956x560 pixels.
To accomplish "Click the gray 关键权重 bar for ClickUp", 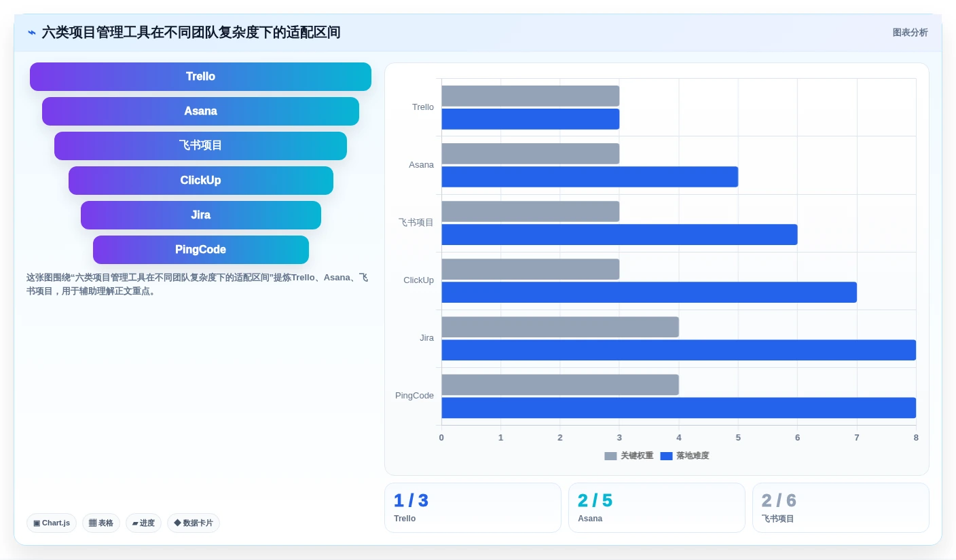I will (530, 269).
